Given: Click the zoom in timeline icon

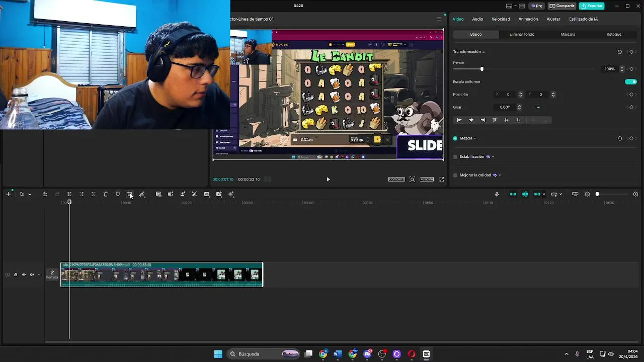Looking at the screenshot, I should (635, 194).
